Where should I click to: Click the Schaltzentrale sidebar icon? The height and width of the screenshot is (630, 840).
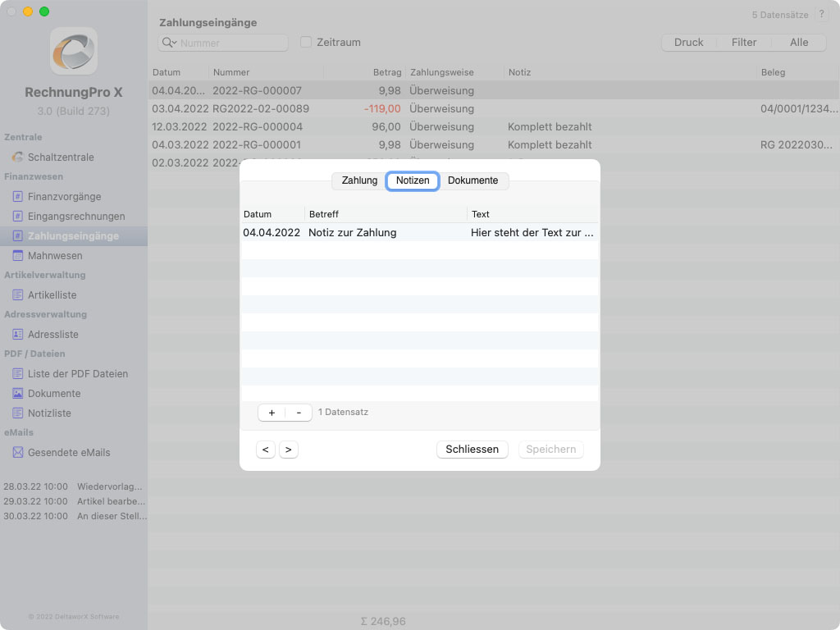click(x=17, y=157)
